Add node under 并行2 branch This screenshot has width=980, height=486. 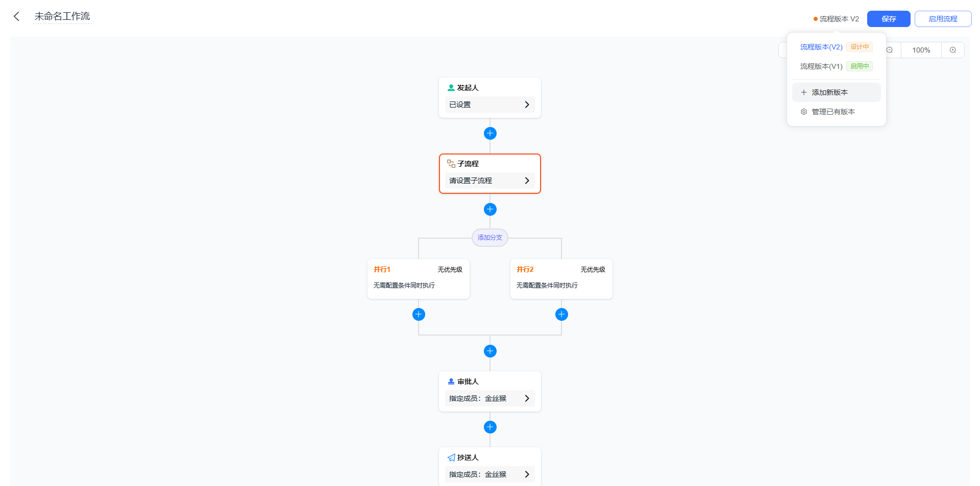pyautogui.click(x=561, y=314)
